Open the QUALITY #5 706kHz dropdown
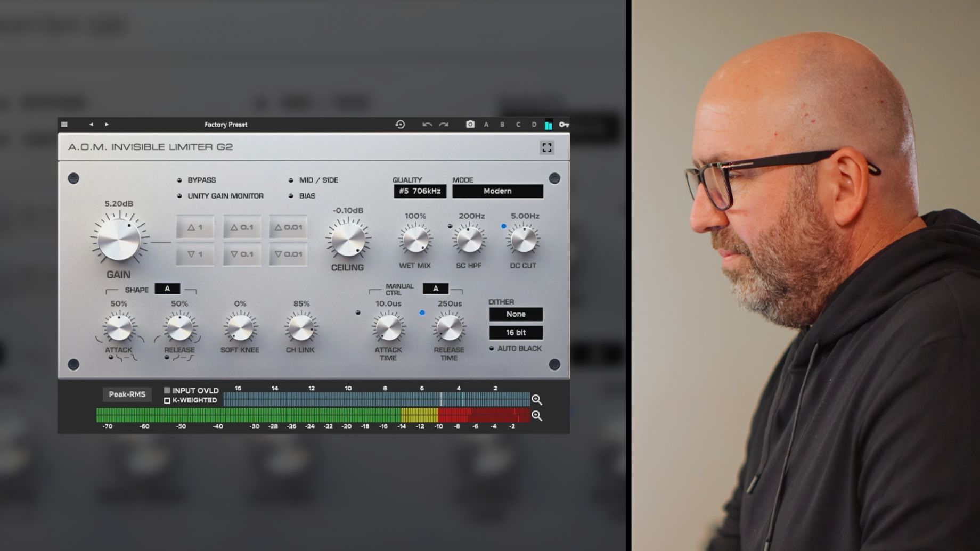Viewport: 980px width, 551px height. (x=420, y=191)
